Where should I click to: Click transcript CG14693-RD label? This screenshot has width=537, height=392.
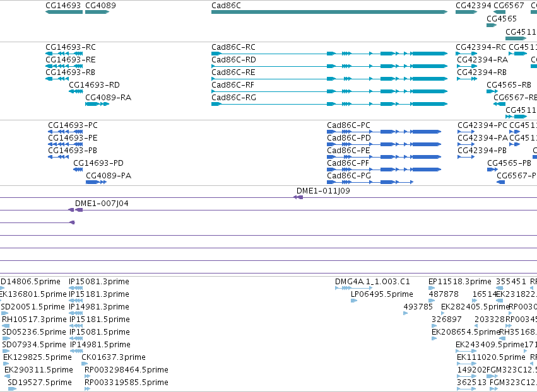pos(94,85)
